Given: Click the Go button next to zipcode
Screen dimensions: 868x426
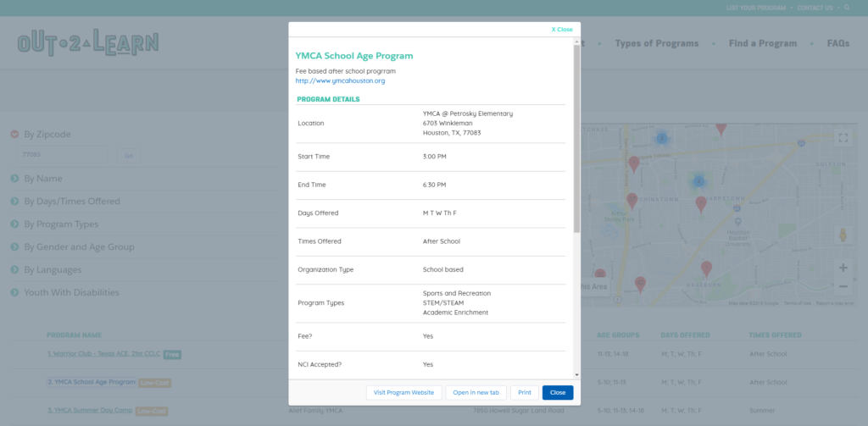Looking at the screenshot, I should (x=129, y=156).
